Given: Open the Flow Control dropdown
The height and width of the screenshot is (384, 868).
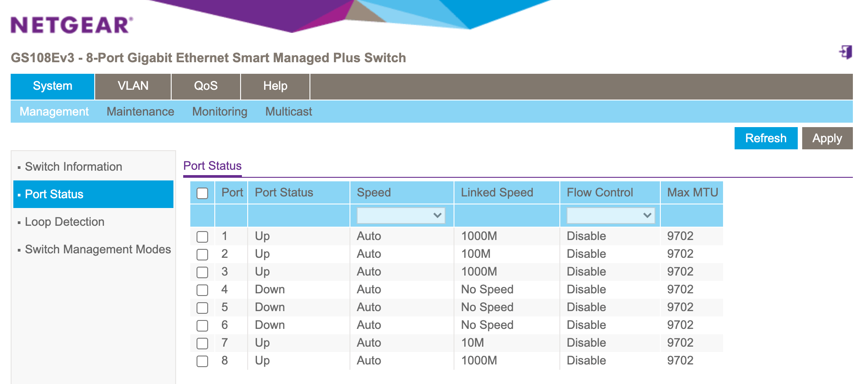Looking at the screenshot, I should (609, 216).
